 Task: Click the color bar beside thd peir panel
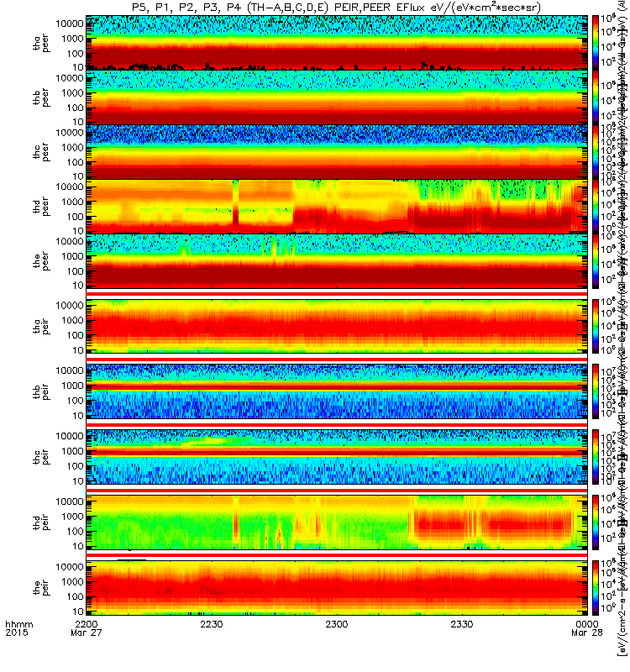(x=596, y=522)
